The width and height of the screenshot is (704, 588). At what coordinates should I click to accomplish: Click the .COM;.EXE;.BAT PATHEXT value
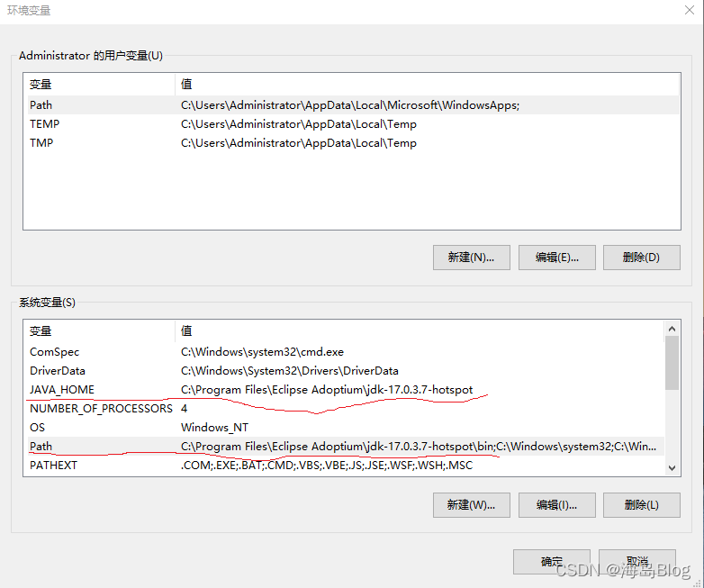tap(327, 465)
